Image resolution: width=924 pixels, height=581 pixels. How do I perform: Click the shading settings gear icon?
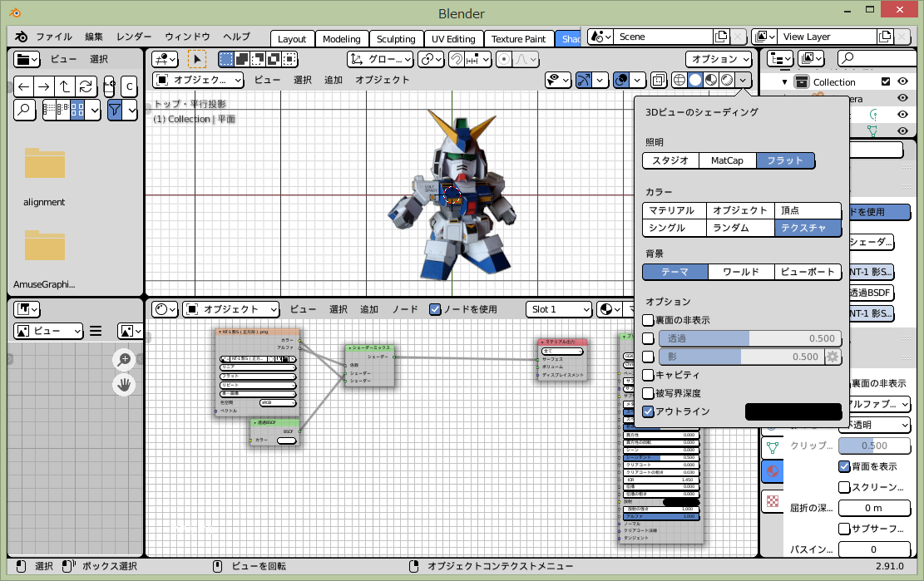(832, 357)
